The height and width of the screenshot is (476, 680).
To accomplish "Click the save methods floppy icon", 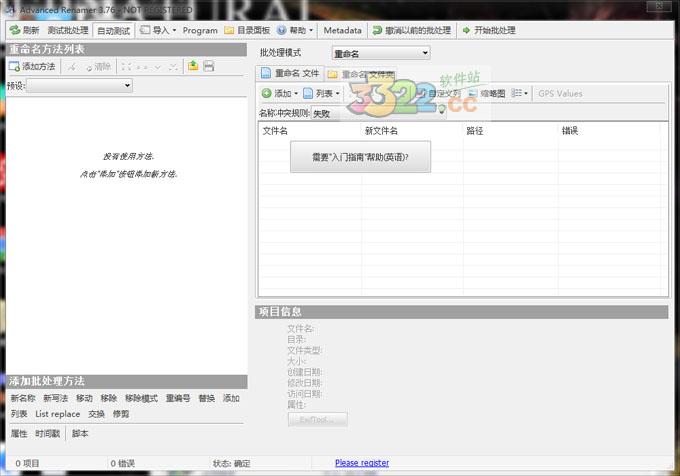I will coord(209,66).
